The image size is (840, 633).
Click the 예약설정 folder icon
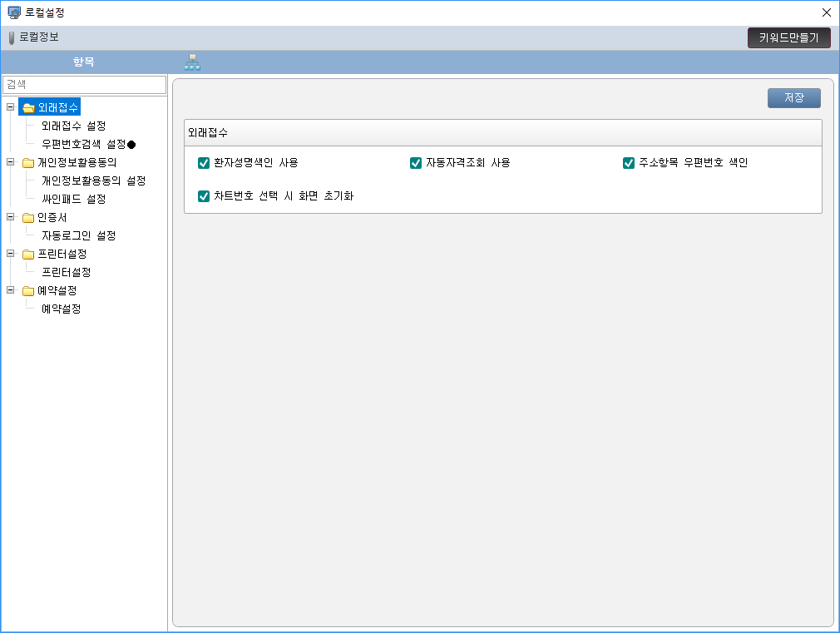(28, 291)
